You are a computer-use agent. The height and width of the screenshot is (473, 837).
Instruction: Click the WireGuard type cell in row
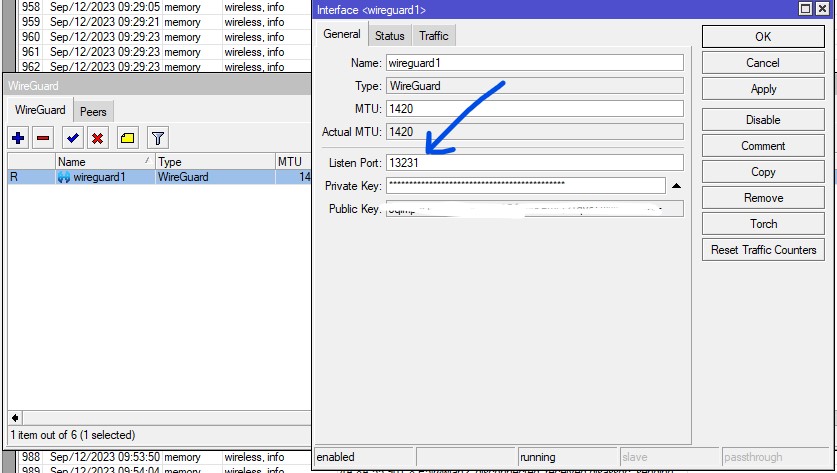click(x=215, y=177)
